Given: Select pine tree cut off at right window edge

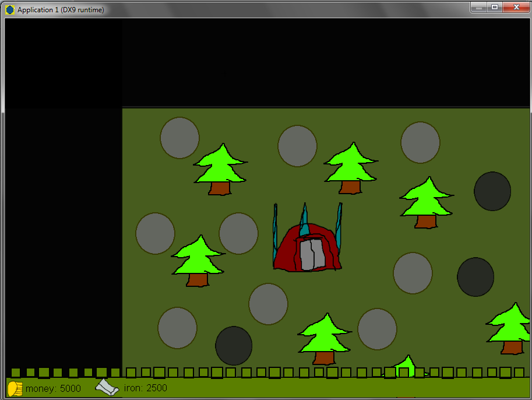Looking at the screenshot, I should pyautogui.click(x=508, y=328).
